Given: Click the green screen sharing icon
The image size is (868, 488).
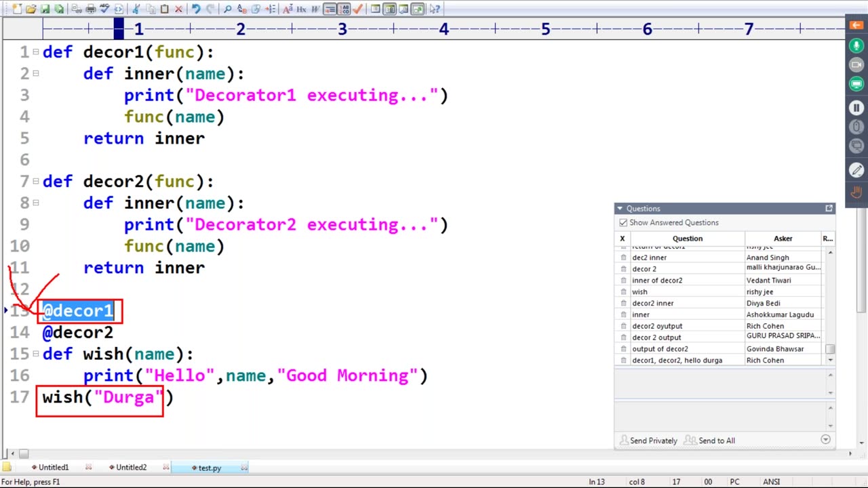Looking at the screenshot, I should (856, 84).
